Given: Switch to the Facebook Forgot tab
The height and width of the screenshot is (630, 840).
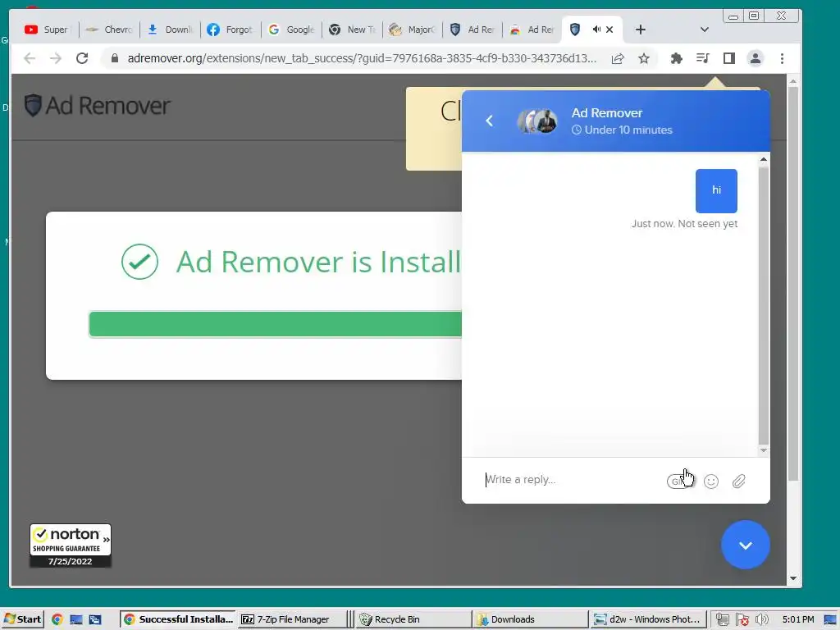Looking at the screenshot, I should click(x=231, y=30).
